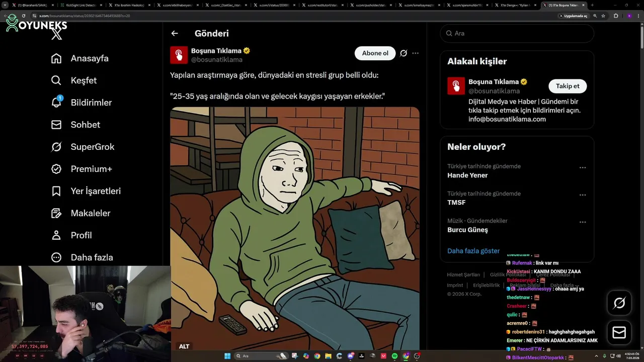Go to Profil page
644x362 pixels.
click(71, 235)
